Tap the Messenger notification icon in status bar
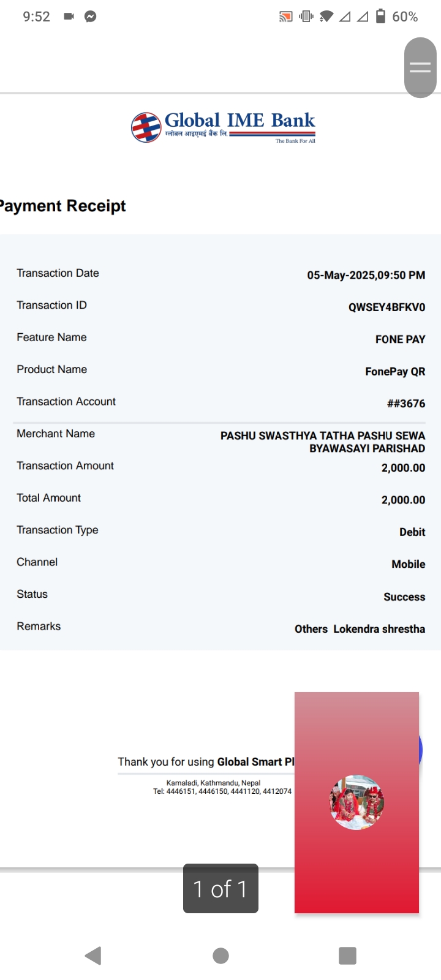 [x=90, y=17]
